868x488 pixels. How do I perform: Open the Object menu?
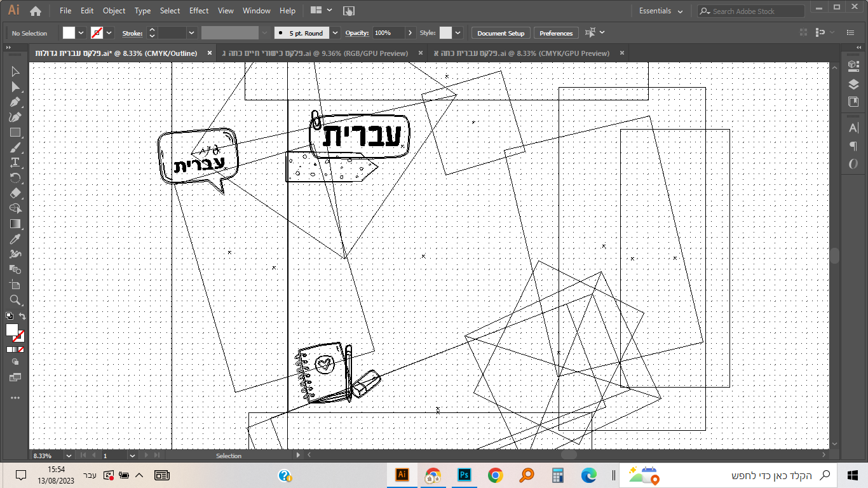114,11
